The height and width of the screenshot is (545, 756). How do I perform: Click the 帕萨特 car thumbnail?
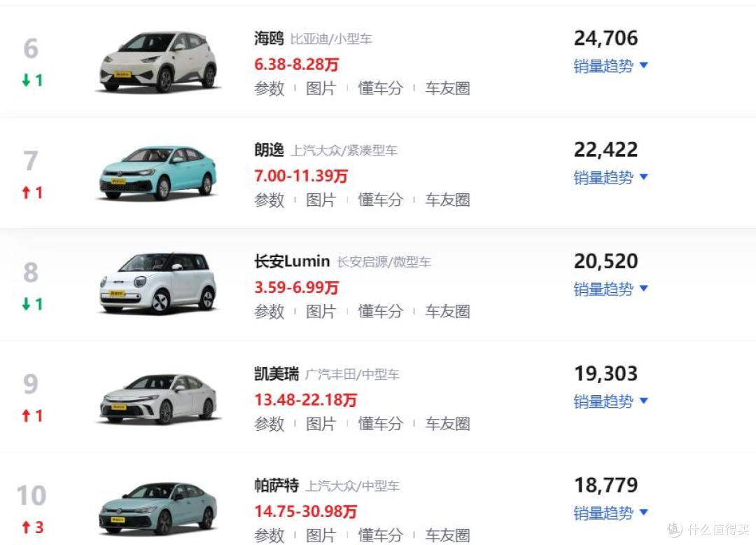coord(158,509)
